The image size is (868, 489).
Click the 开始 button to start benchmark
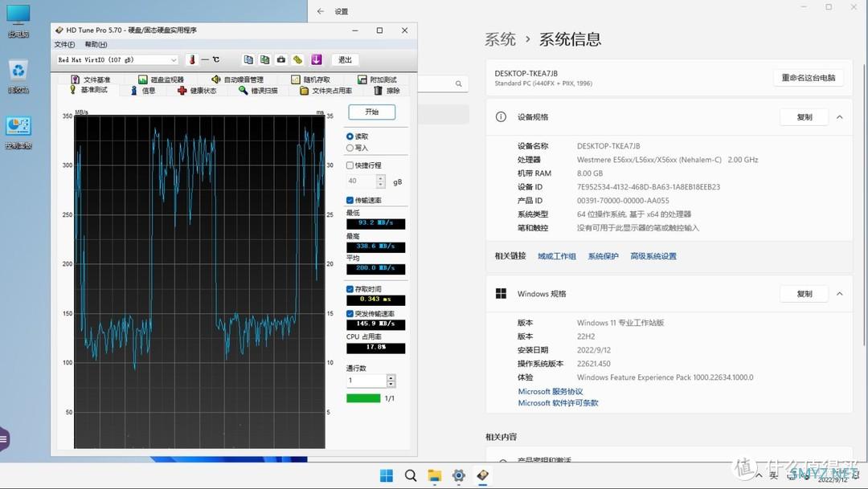tap(371, 112)
